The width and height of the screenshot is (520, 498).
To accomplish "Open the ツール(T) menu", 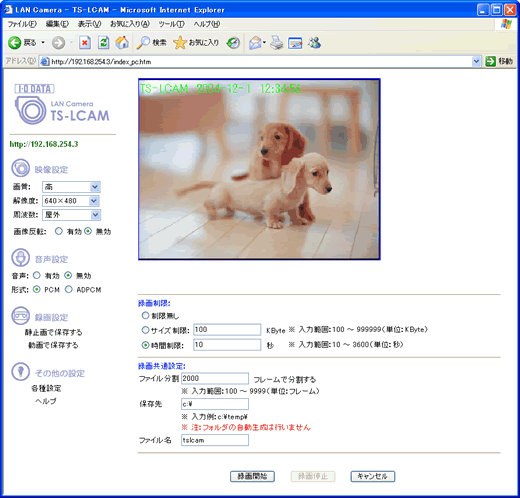I will pos(171,24).
